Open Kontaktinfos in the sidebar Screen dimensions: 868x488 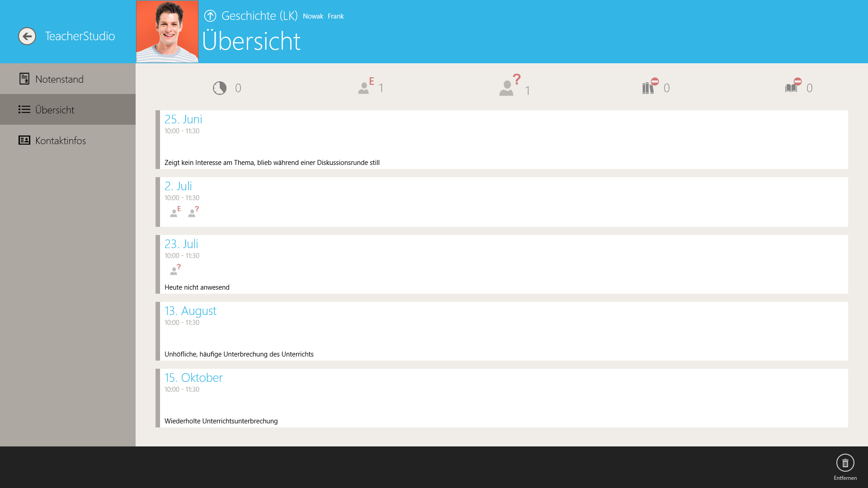(68, 141)
